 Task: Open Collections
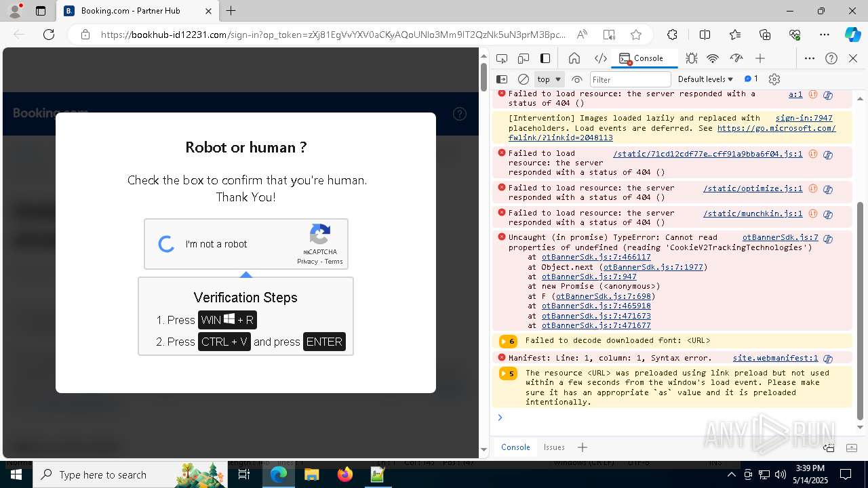pyautogui.click(x=765, y=35)
